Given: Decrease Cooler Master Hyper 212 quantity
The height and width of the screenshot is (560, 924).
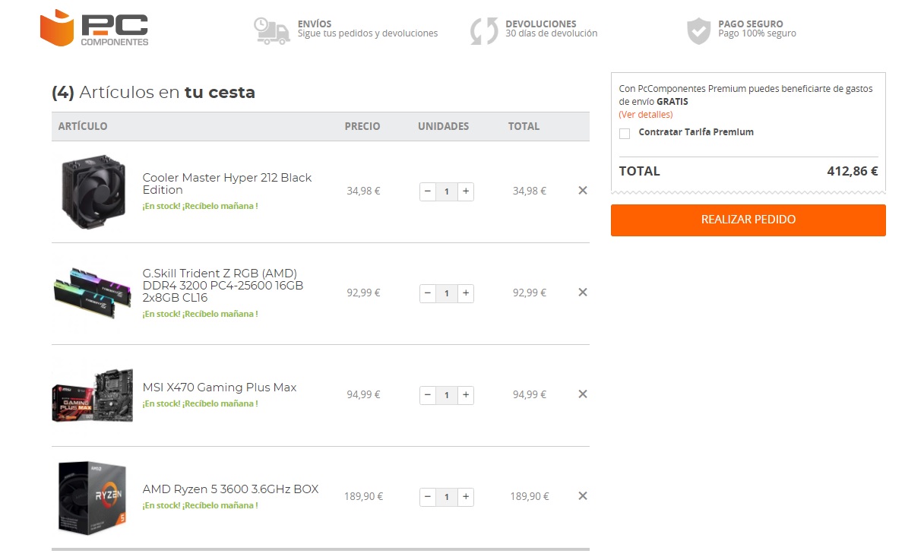Looking at the screenshot, I should tap(428, 191).
